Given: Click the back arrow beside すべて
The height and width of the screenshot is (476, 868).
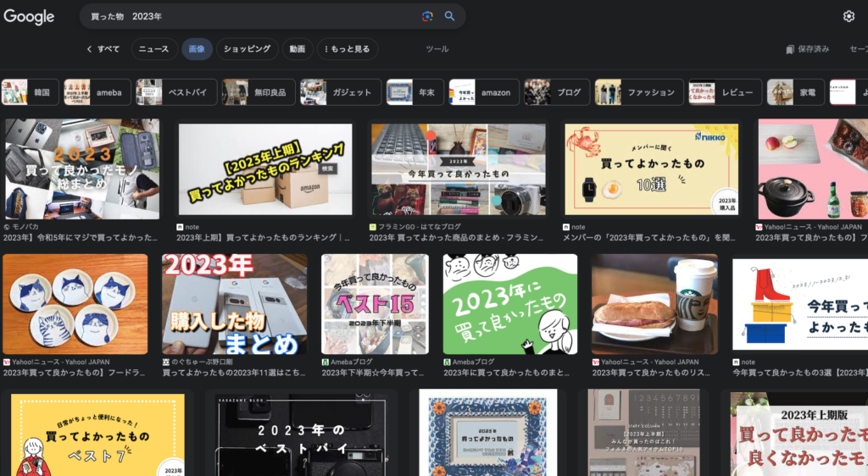Looking at the screenshot, I should (x=90, y=49).
